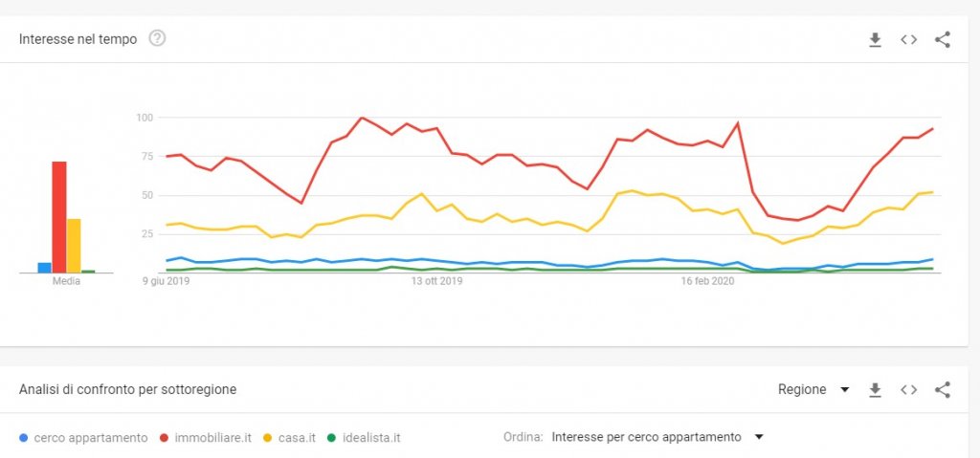Click the 13 ott 2019 axis label
This screenshot has width=980, height=458.
pyautogui.click(x=437, y=281)
